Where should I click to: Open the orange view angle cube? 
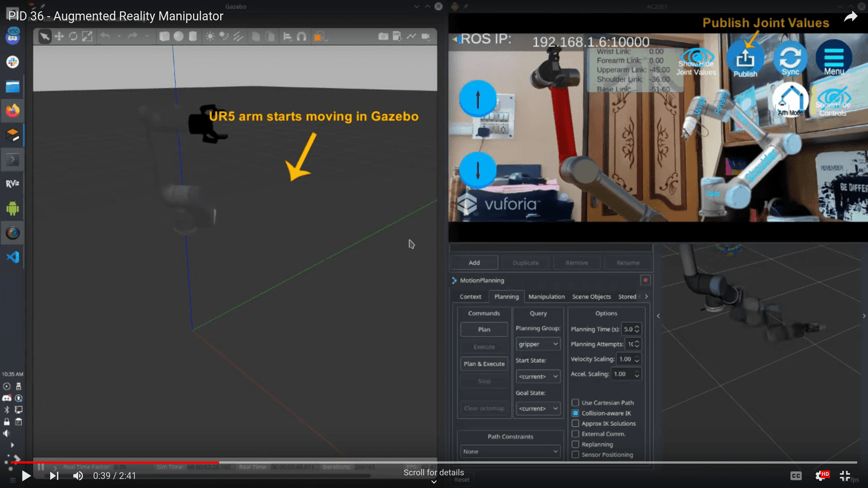[319, 37]
